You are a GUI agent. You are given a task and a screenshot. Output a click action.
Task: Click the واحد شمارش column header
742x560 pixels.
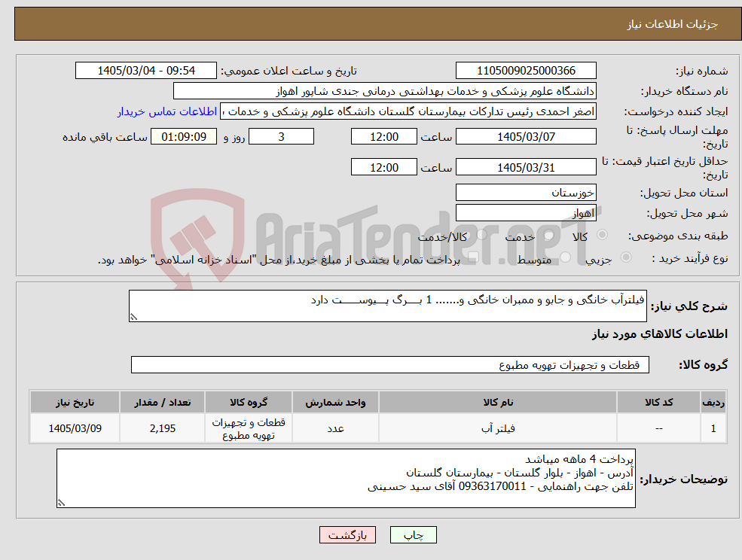[335, 402]
